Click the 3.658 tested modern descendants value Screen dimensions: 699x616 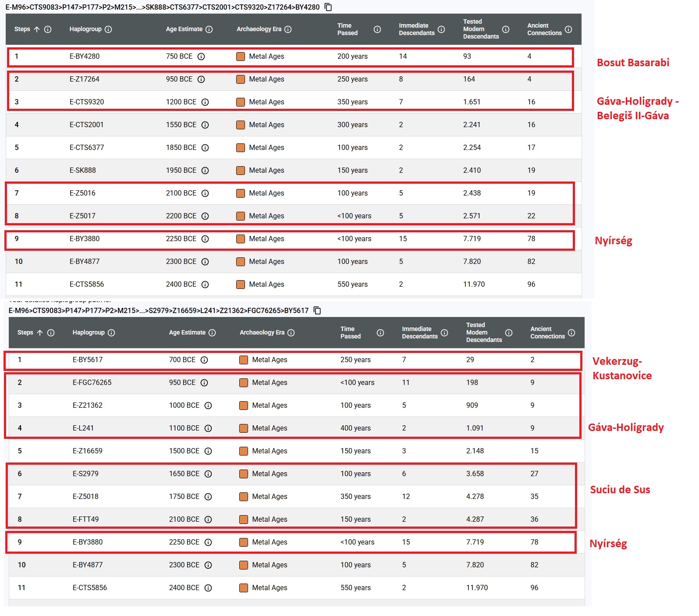(475, 474)
